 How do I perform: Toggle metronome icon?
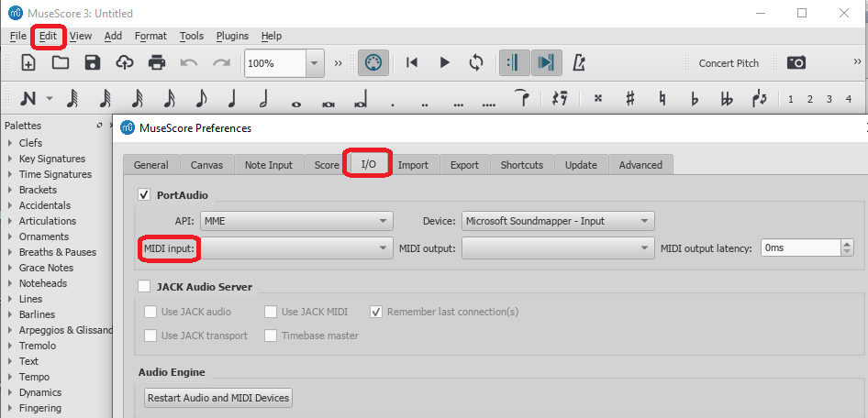click(579, 62)
